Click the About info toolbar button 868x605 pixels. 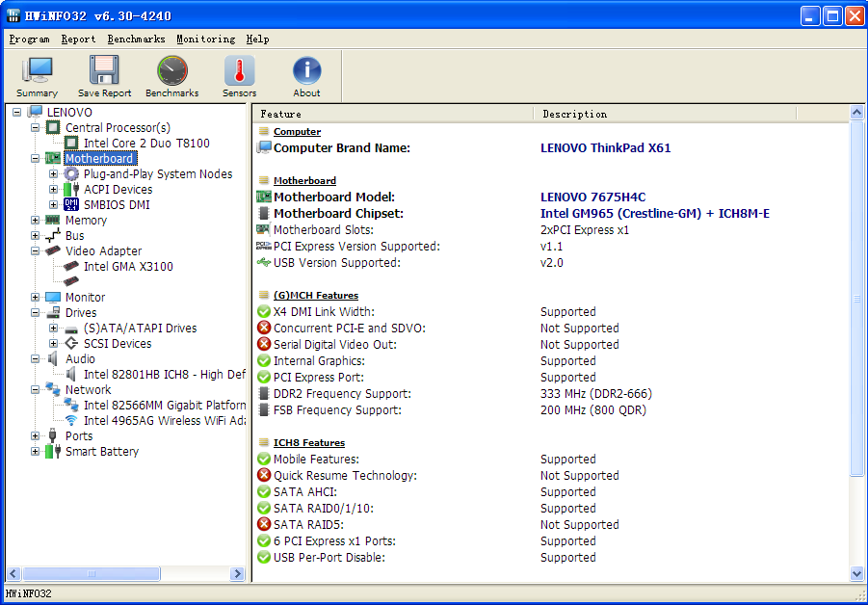[306, 76]
